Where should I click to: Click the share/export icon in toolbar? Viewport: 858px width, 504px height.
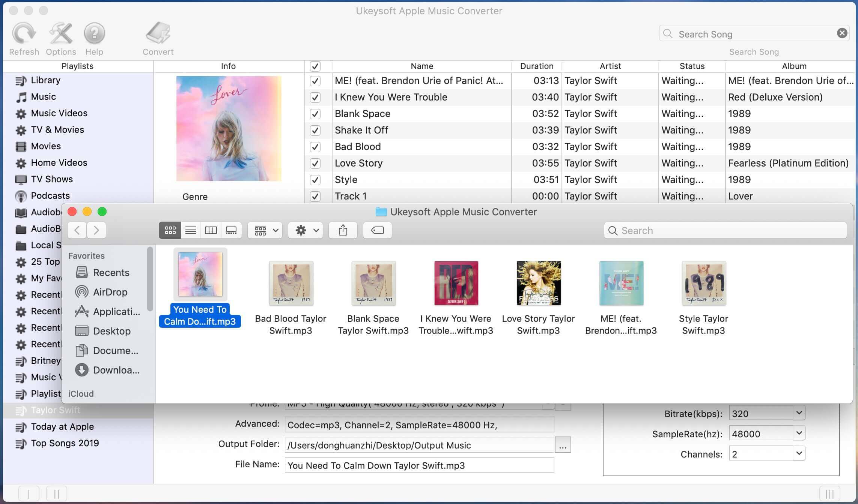(x=343, y=230)
